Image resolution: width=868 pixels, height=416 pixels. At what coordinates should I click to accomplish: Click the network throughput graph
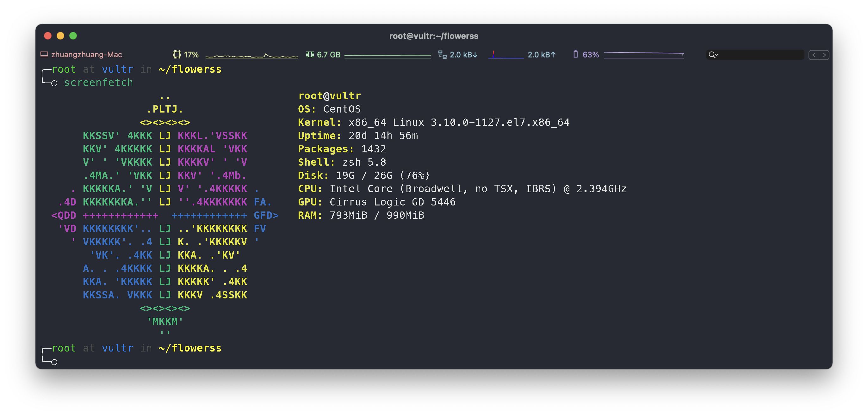click(x=506, y=55)
